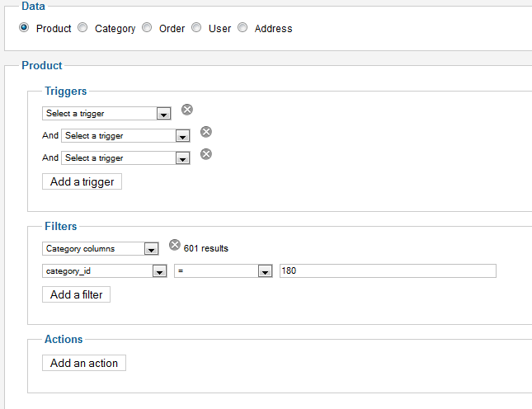Select the Product data radio button

click(24, 27)
